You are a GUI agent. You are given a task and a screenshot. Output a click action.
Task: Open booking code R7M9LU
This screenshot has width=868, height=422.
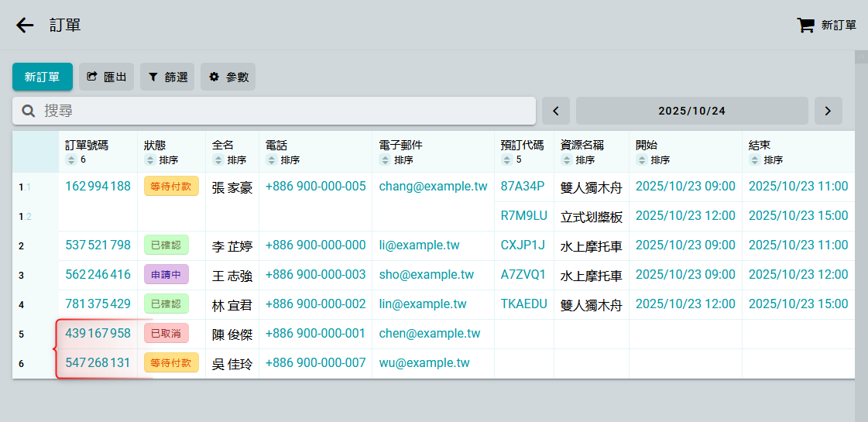(523, 216)
